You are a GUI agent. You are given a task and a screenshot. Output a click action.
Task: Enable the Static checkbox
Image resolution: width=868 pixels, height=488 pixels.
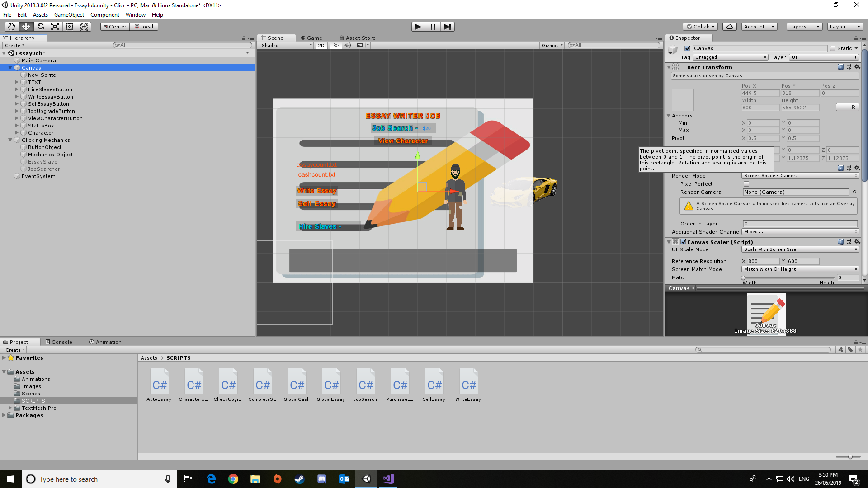(x=833, y=48)
